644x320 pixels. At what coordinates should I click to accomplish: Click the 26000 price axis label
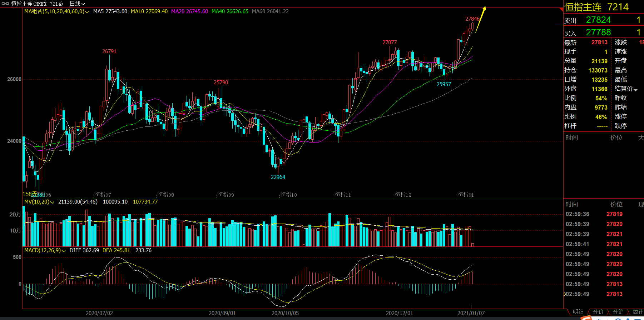14,79
